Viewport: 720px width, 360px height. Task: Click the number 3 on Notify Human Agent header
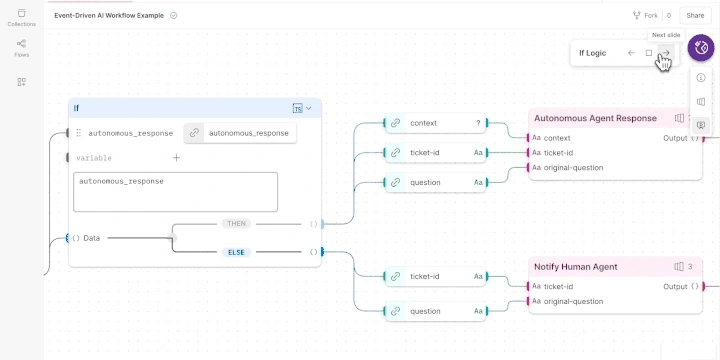point(690,267)
